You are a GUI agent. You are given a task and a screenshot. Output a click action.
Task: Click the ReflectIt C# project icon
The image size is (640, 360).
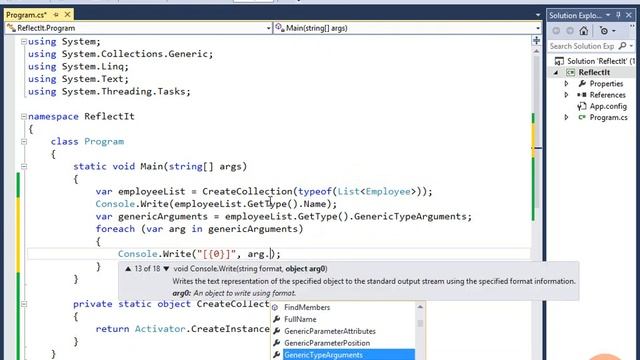(x=571, y=72)
